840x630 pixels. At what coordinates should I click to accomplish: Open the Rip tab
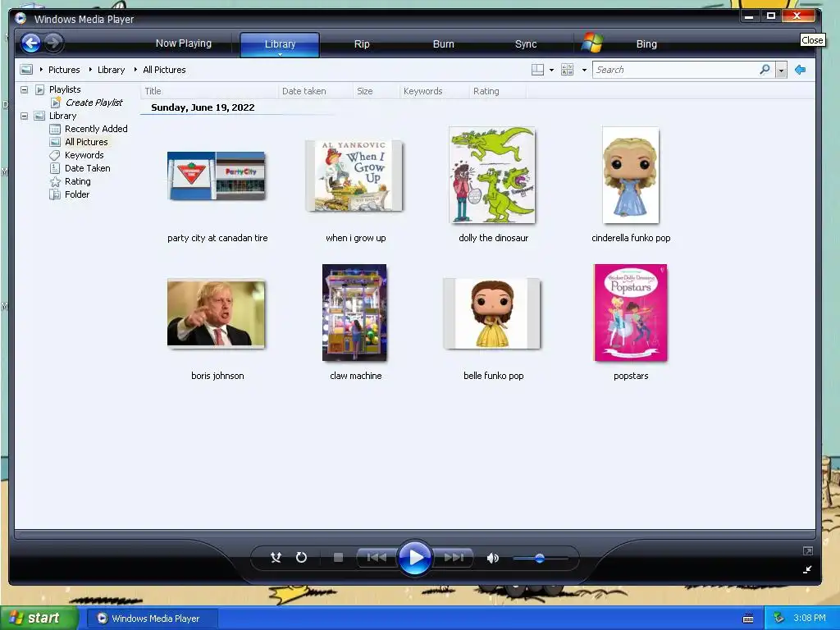point(362,44)
